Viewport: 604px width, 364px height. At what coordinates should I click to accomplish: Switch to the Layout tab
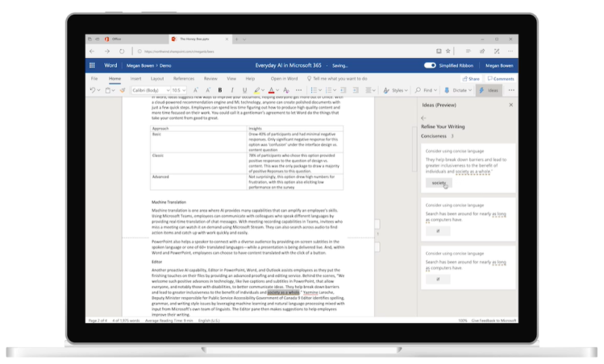157,78
